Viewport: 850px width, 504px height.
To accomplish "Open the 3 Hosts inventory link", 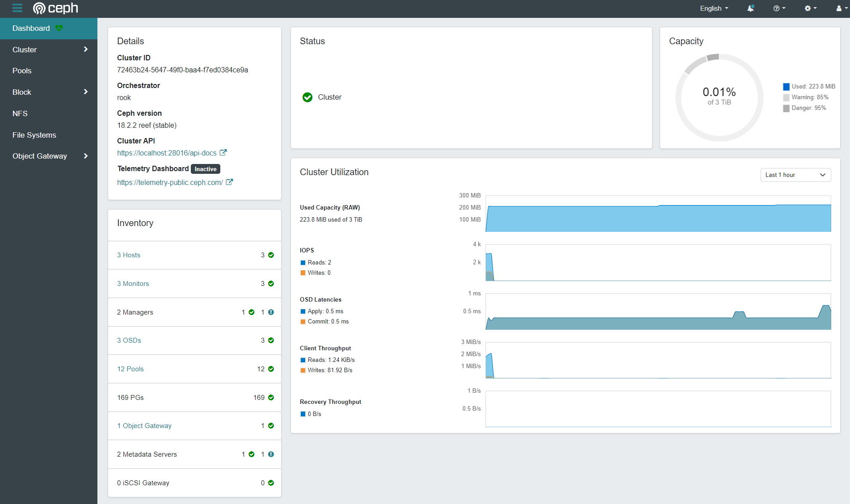I will pos(129,255).
